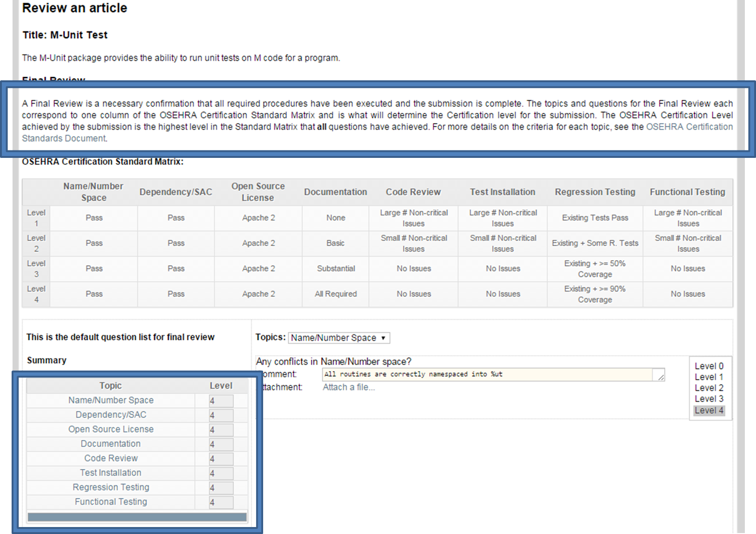756x534 pixels.
Task: Click the Dependency/SAC level field in Summary
Action: point(221,416)
